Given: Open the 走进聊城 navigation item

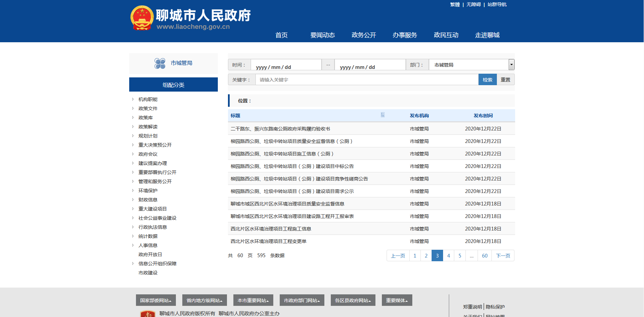Looking at the screenshot, I should click(487, 35).
